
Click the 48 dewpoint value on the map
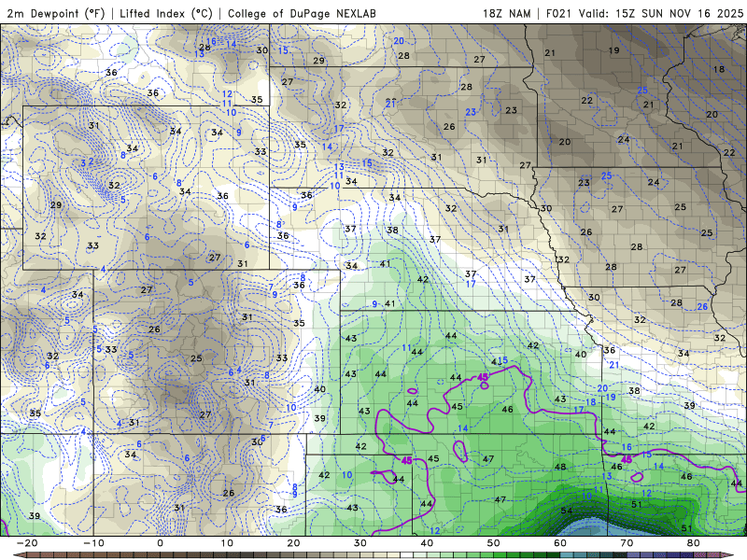click(560, 467)
